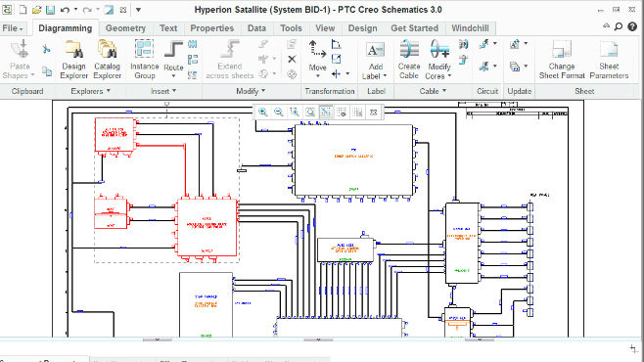The image size is (644, 362).
Task: Expand the Insert group menu
Action: [163, 91]
